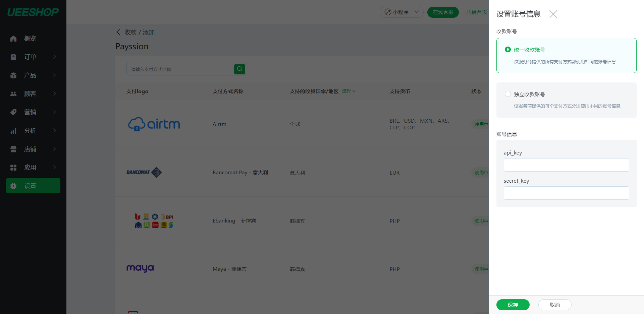The image size is (644, 314).
Task: Open the 营销 sidebar menu
Action: [33, 112]
